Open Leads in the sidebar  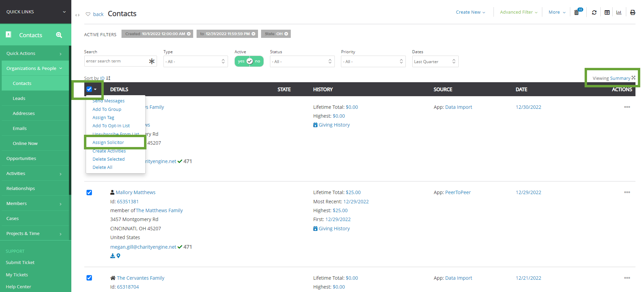tap(19, 98)
